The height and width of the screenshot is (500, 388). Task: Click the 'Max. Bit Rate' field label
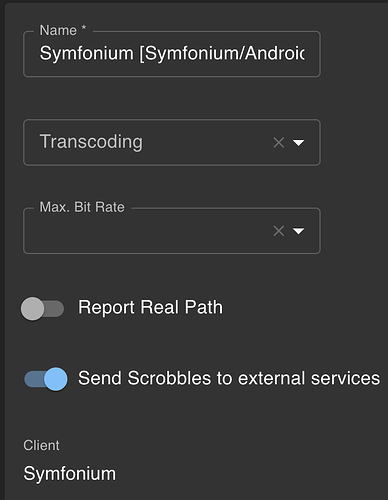82,207
